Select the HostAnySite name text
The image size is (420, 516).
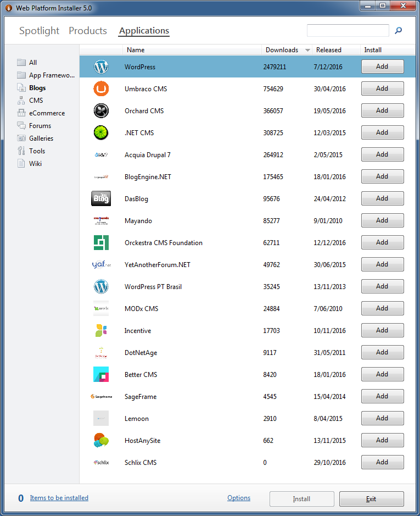[142, 441]
